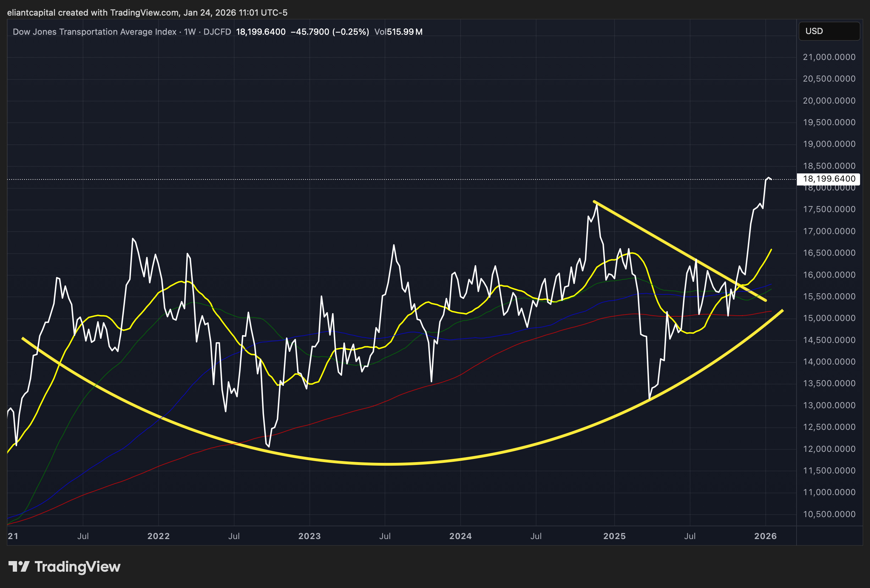This screenshot has width=870, height=588.
Task: Click the DJCFD exchange label
Action: 217,32
